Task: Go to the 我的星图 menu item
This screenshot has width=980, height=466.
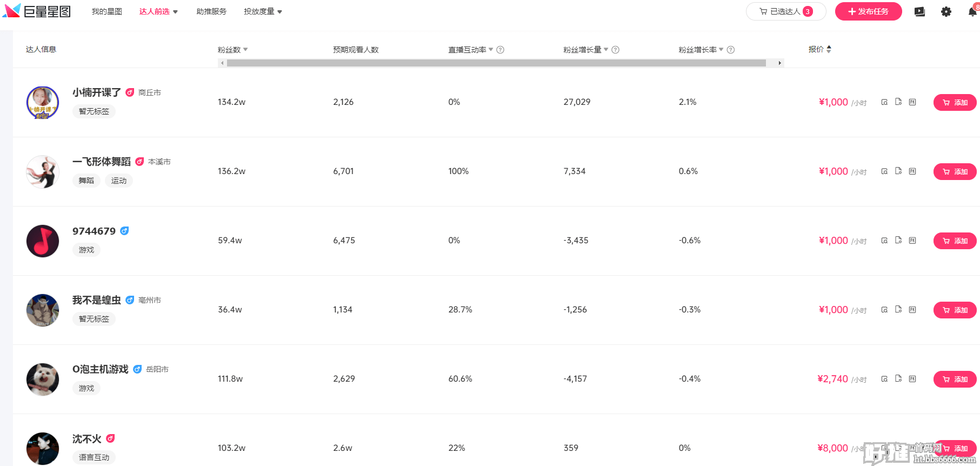Action: (107, 11)
